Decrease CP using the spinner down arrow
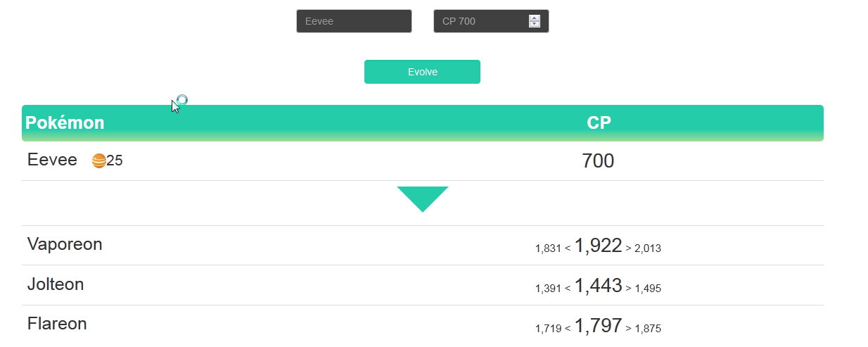 pyautogui.click(x=535, y=24)
